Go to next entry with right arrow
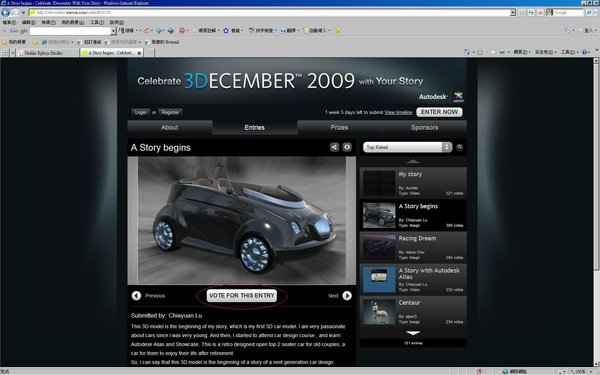The height and width of the screenshot is (375, 600). (x=347, y=295)
